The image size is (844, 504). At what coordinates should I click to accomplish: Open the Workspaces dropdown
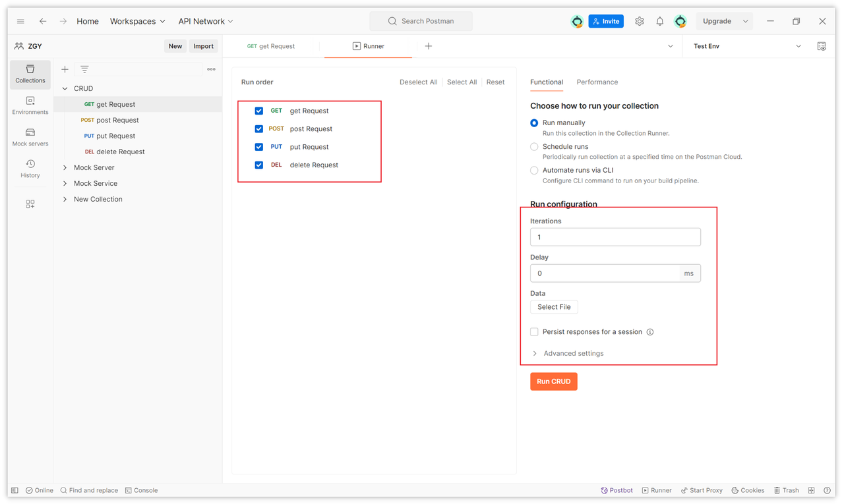138,21
